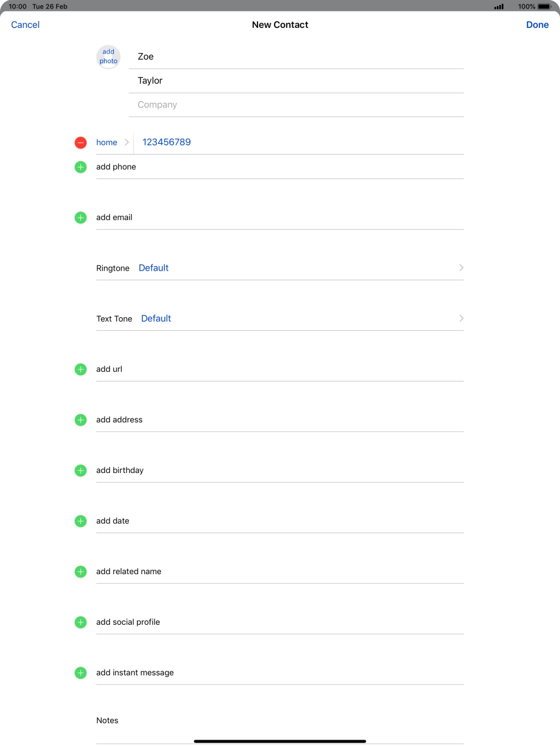Tap green plus icon beside add address
Viewport: 560px width, 747px height.
pyautogui.click(x=81, y=420)
